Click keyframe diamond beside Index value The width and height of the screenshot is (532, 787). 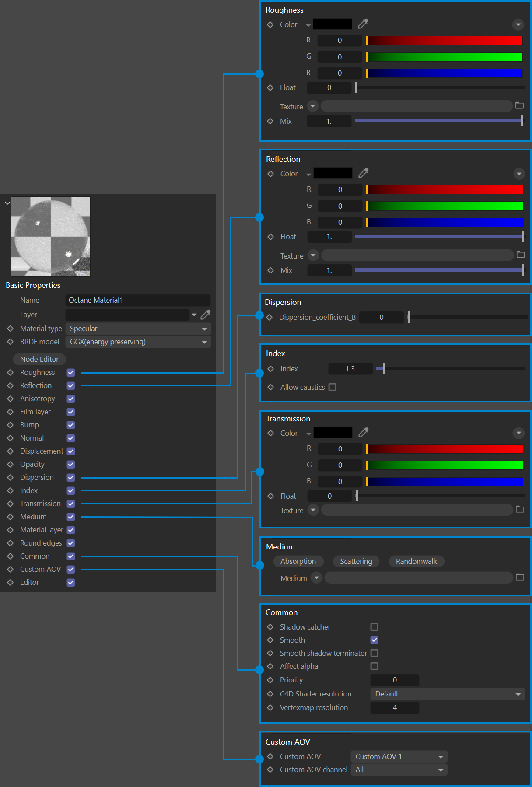[x=270, y=369]
